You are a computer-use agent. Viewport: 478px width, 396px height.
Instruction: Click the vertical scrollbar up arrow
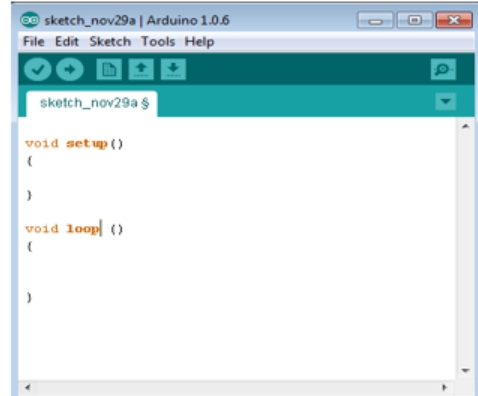(466, 126)
